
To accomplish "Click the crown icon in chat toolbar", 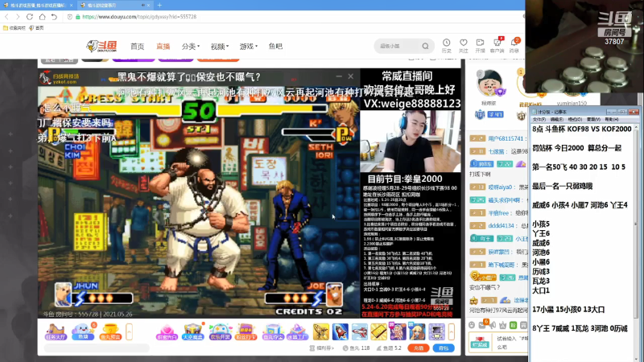I will click(x=502, y=325).
